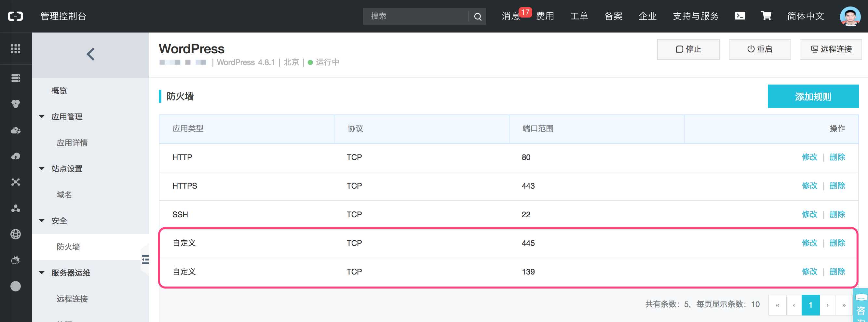
Task: Click 删除 for the port 139 rule
Action: [837, 272]
